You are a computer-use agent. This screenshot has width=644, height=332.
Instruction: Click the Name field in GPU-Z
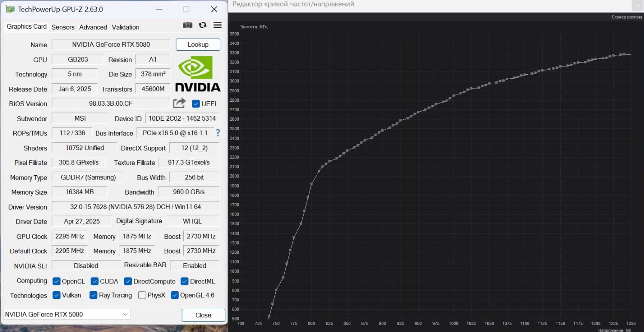[x=111, y=45]
